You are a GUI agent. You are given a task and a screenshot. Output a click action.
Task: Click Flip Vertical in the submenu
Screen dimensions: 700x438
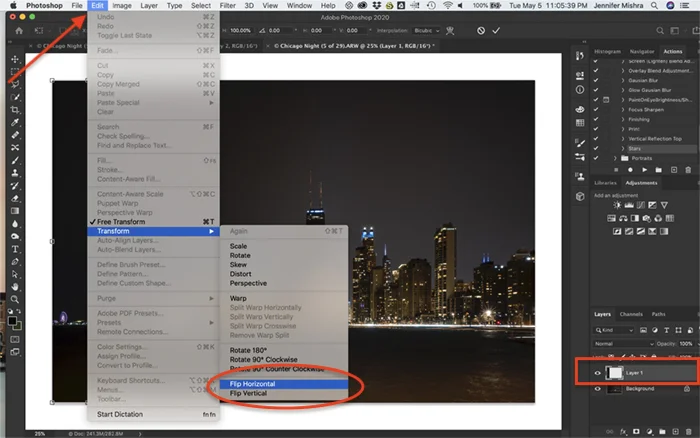click(250, 393)
